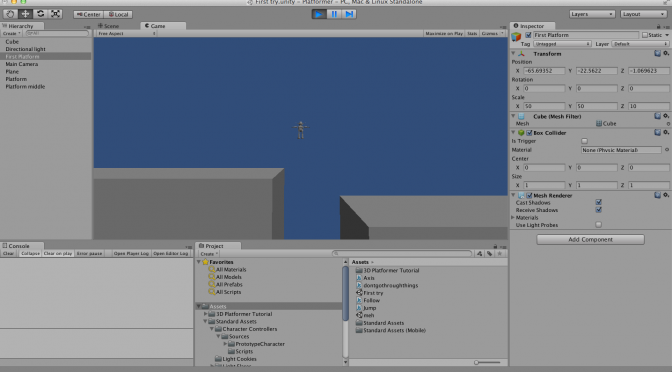
Task: Open Physic Material object picker
Action: coord(667,150)
